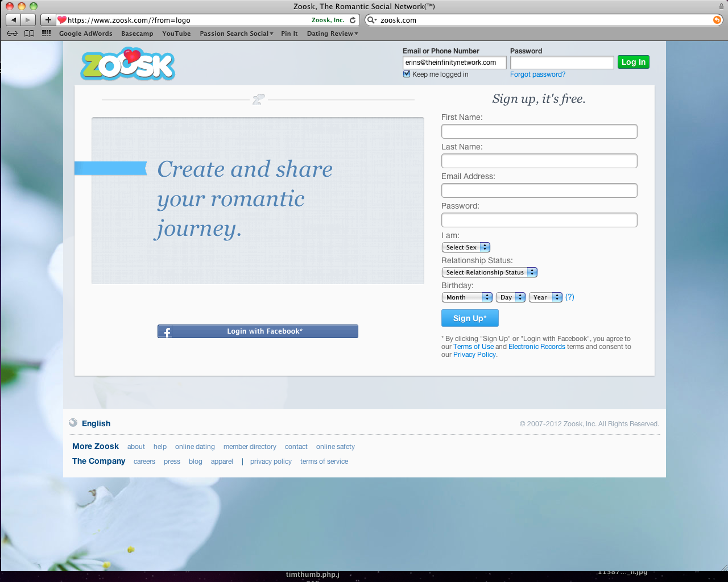Image resolution: width=728 pixels, height=582 pixels.
Task: Click the Forgot password link
Action: [x=537, y=74]
